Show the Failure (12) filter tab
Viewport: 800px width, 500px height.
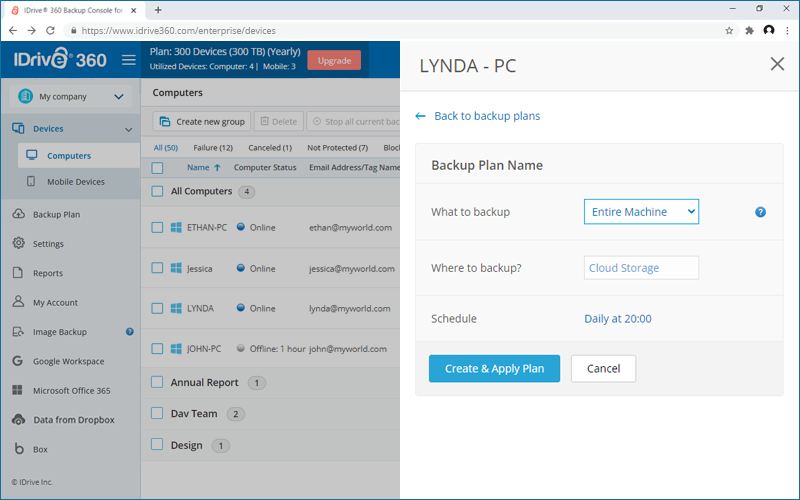tap(213, 147)
